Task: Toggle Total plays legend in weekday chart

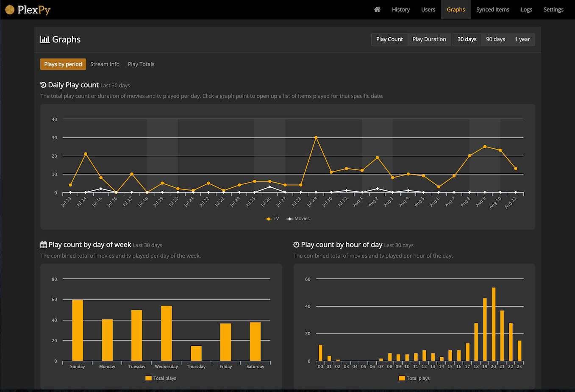Action: coord(161,378)
